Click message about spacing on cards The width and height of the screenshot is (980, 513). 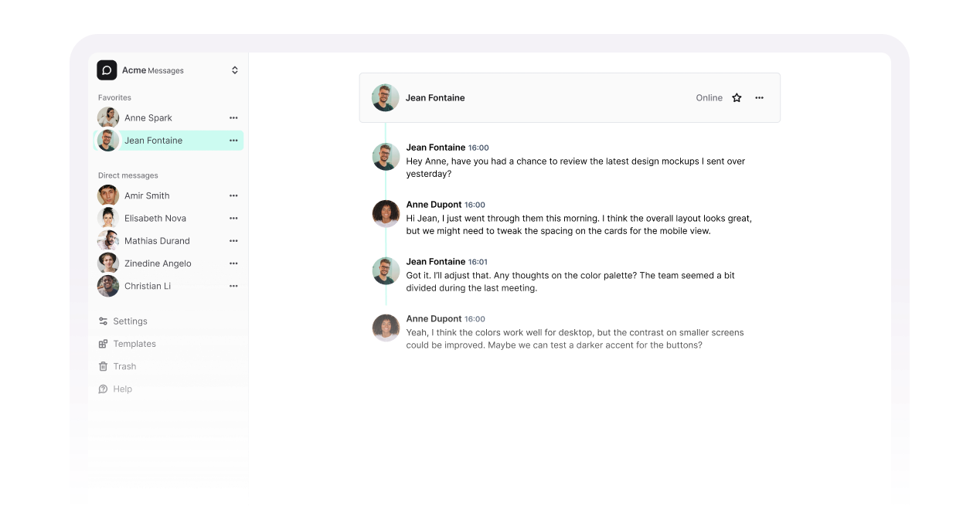pyautogui.click(x=579, y=225)
